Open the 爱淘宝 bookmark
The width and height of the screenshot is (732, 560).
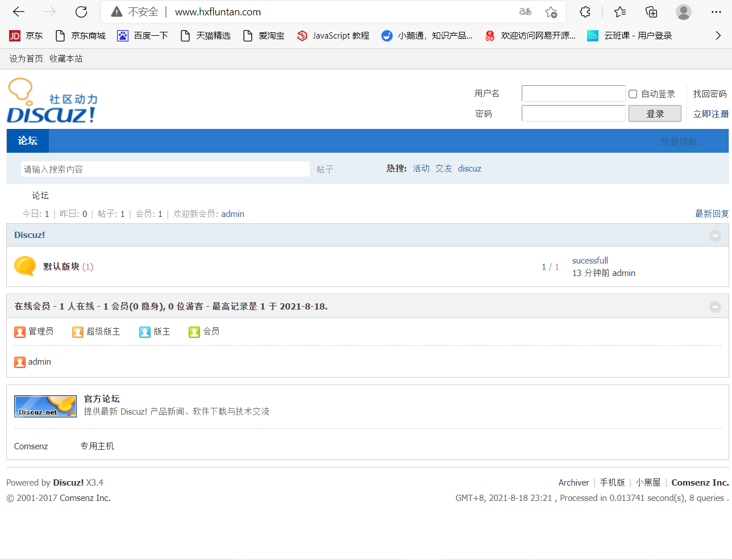(263, 36)
